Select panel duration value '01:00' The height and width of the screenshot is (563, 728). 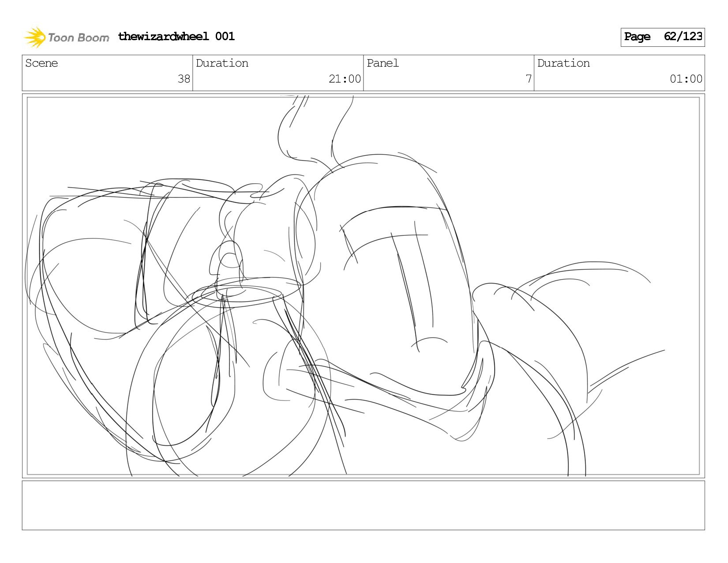686,79
